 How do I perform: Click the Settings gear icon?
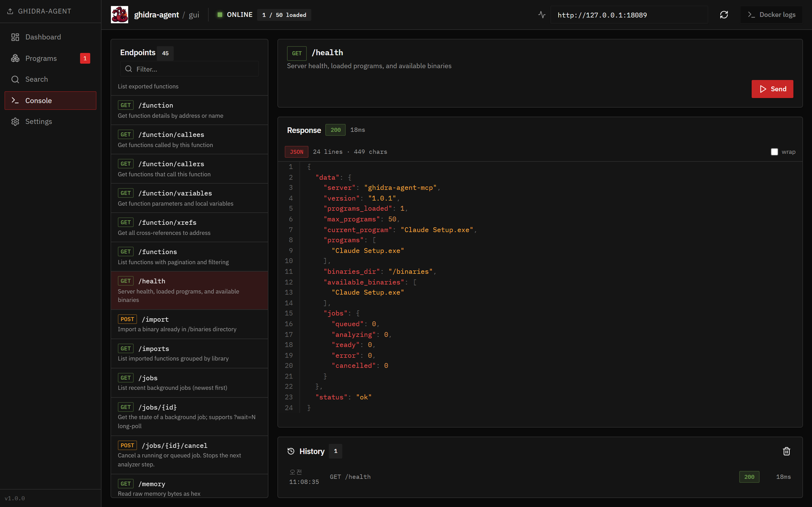pos(15,121)
